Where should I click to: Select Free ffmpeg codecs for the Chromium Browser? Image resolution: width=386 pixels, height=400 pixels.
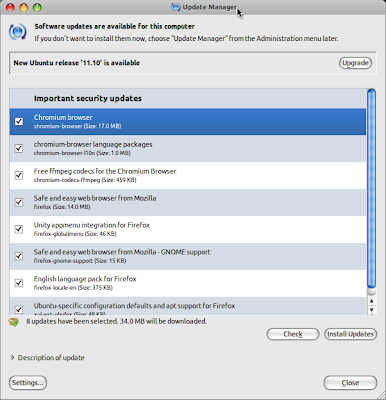[188, 175]
